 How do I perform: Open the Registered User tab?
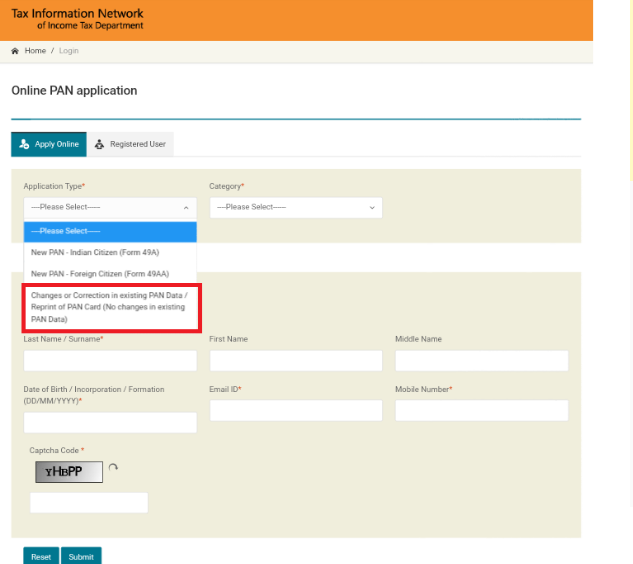coord(130,144)
